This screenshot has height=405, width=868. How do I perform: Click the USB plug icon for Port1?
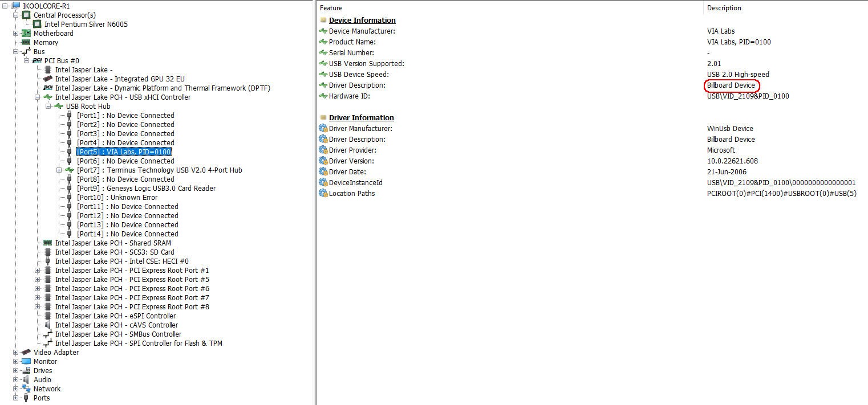(70, 115)
